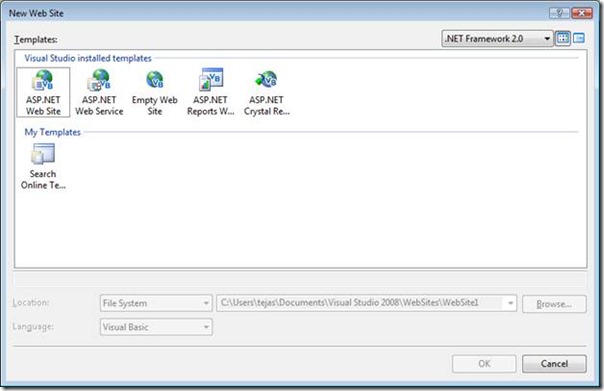Choose ASP.NET Crystal Reports template
Image resolution: width=604 pixels, height=391 pixels.
(266, 92)
